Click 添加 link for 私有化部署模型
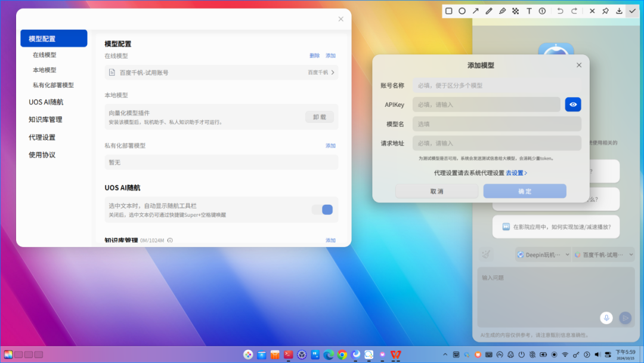 pos(330,146)
